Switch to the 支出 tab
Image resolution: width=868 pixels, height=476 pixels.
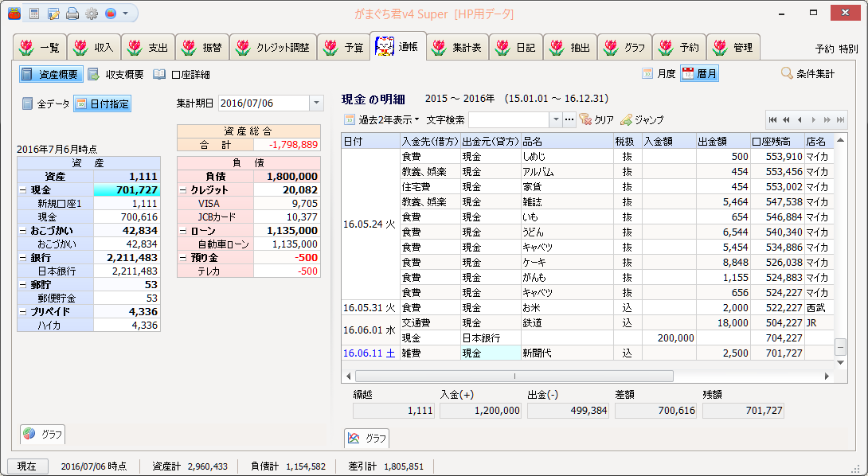click(x=148, y=47)
